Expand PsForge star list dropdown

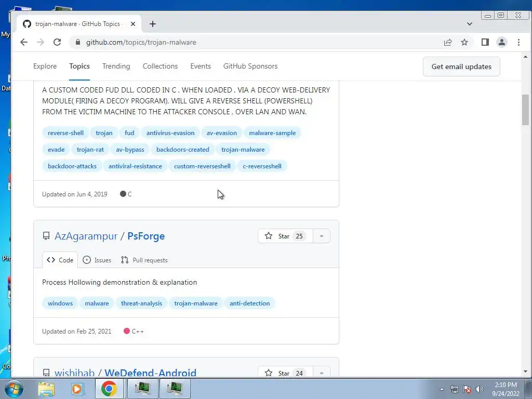click(x=321, y=236)
